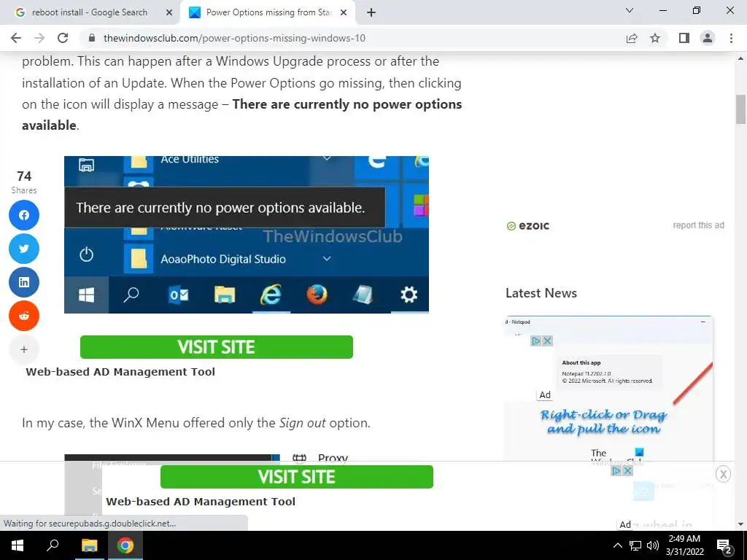Reload the current page
This screenshot has width=747, height=560.
click(x=63, y=38)
